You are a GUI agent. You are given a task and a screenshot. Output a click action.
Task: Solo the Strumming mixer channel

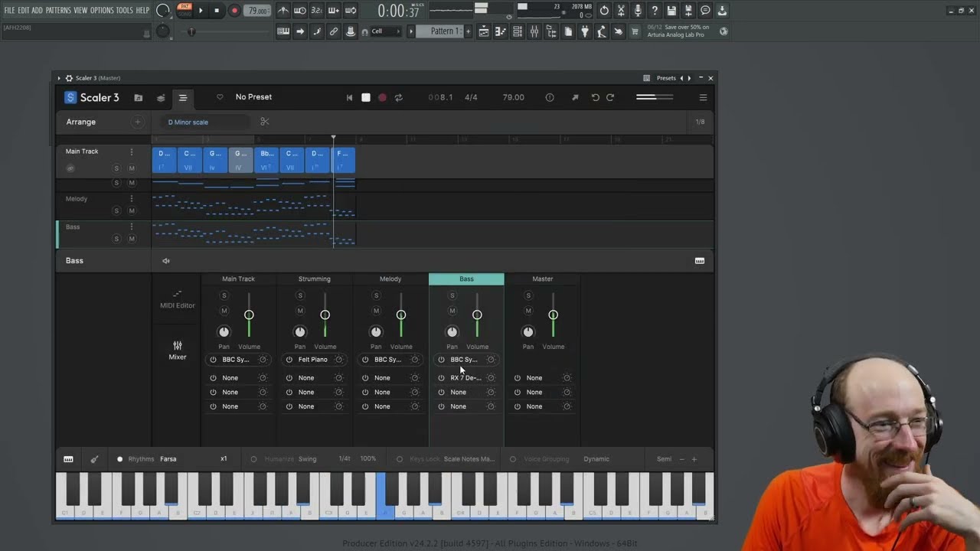coord(300,296)
